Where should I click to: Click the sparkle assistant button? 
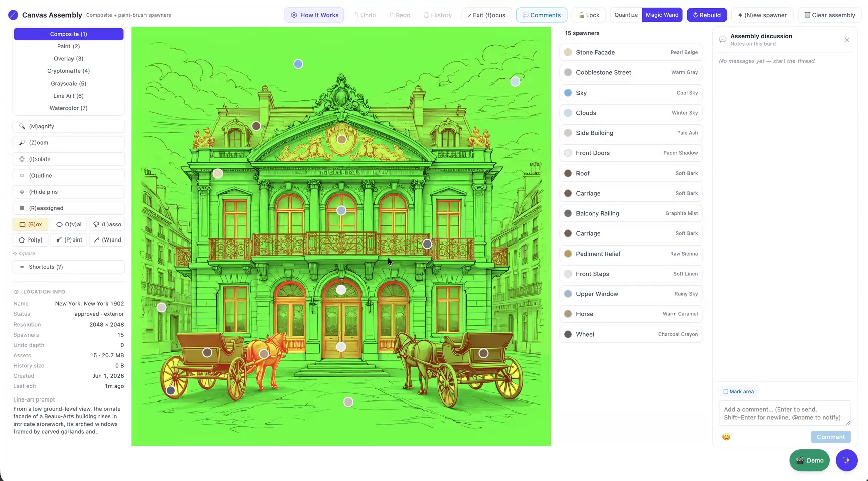(847, 460)
